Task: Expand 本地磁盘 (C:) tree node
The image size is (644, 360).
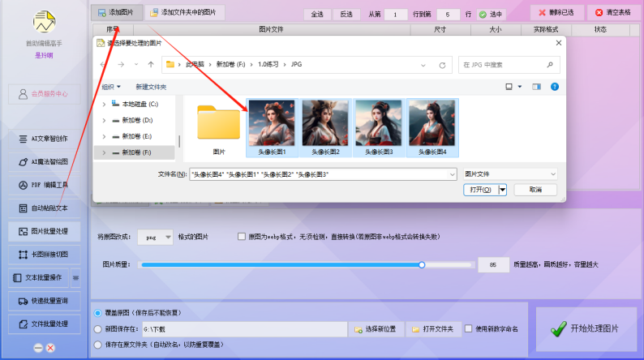Action: 104,105
